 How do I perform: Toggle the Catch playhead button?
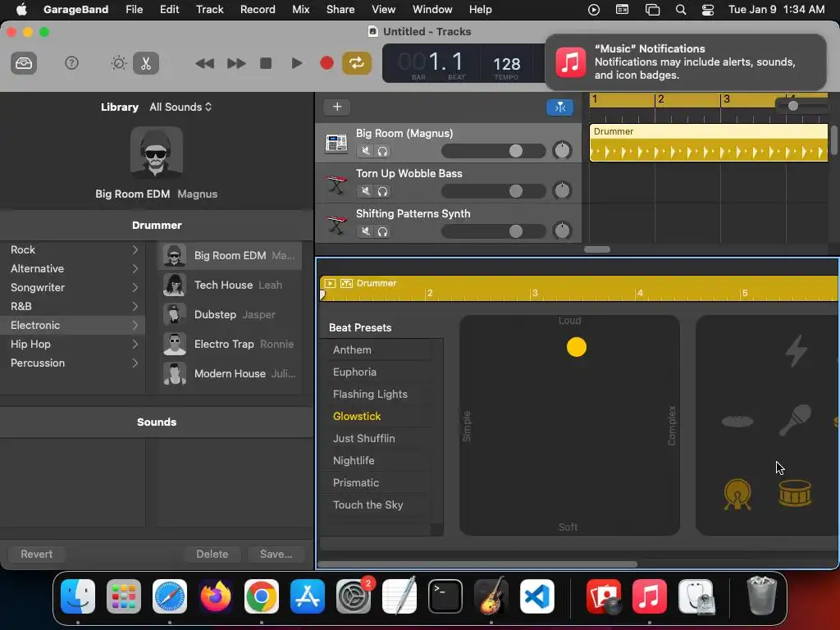coord(559,107)
